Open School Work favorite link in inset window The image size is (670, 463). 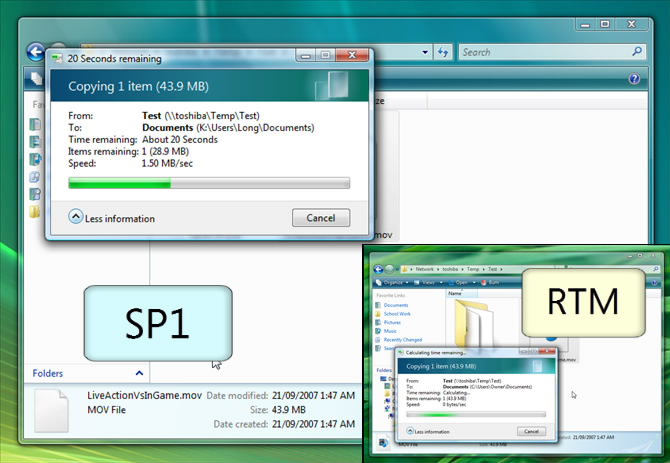click(397, 314)
